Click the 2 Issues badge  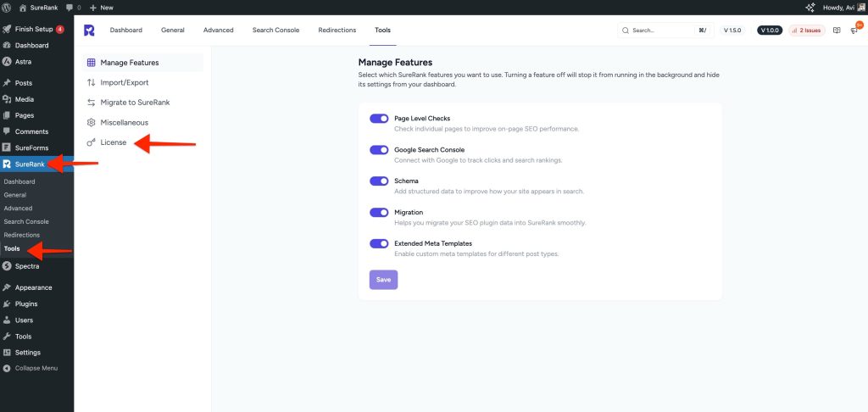[x=807, y=31]
